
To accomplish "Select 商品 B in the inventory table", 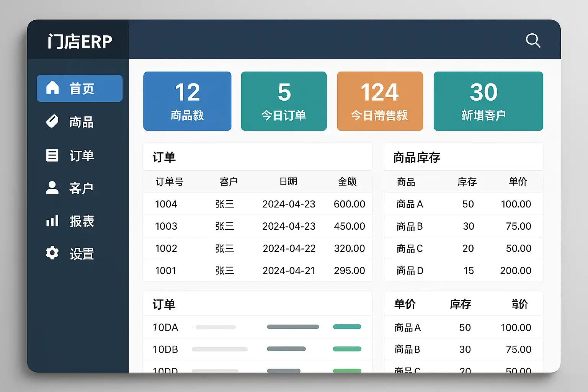I will (x=410, y=226).
